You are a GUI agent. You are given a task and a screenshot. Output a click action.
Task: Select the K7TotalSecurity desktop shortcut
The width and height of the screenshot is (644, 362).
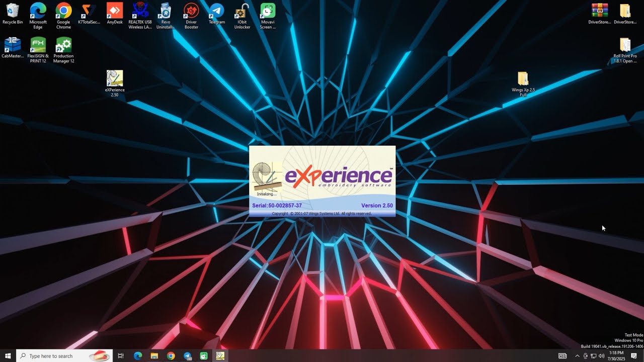pyautogui.click(x=89, y=14)
